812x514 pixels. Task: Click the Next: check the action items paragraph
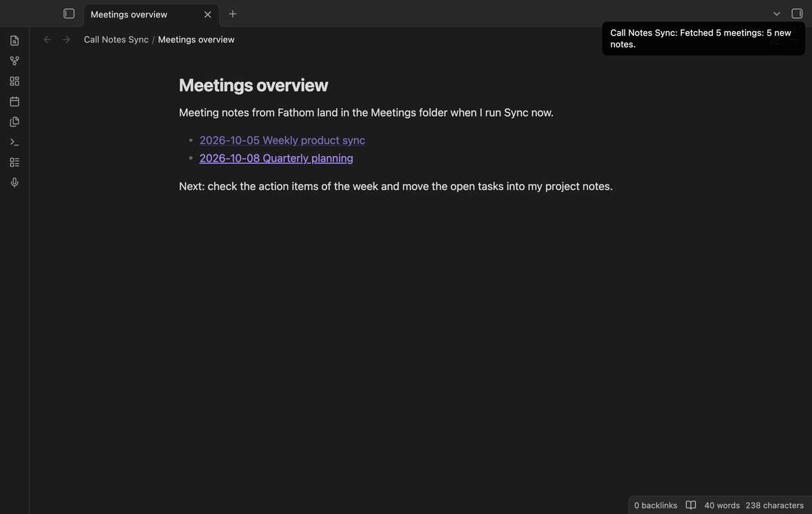[396, 186]
